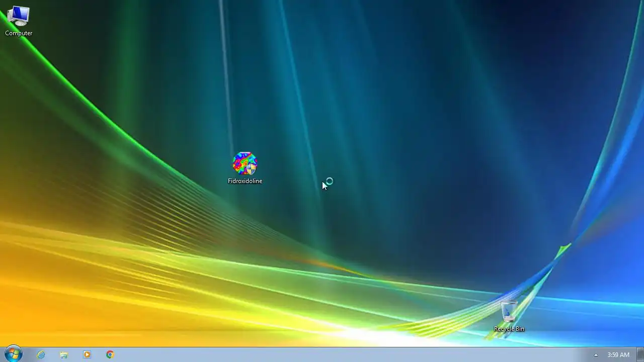
Task: Click the "Recycle Bin" label text
Action: click(509, 329)
